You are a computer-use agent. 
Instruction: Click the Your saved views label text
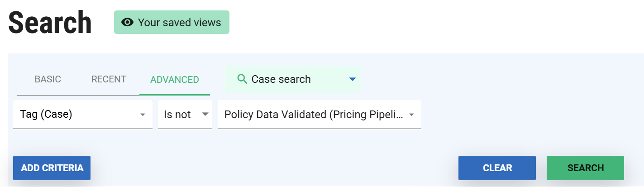tap(179, 22)
